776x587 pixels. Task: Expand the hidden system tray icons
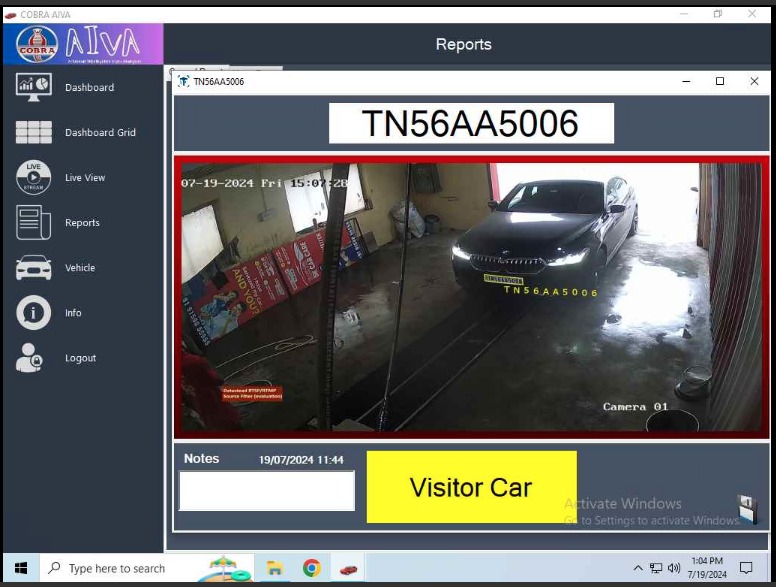click(x=638, y=568)
